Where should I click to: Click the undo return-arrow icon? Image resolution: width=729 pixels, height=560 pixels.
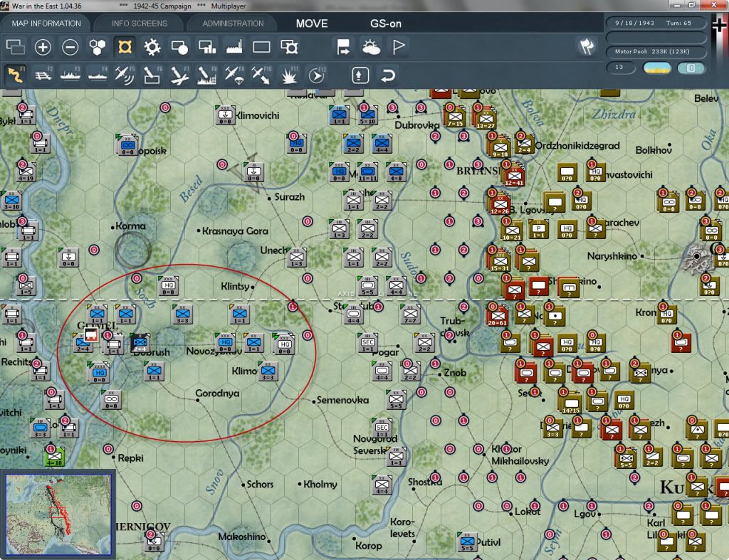[387, 75]
